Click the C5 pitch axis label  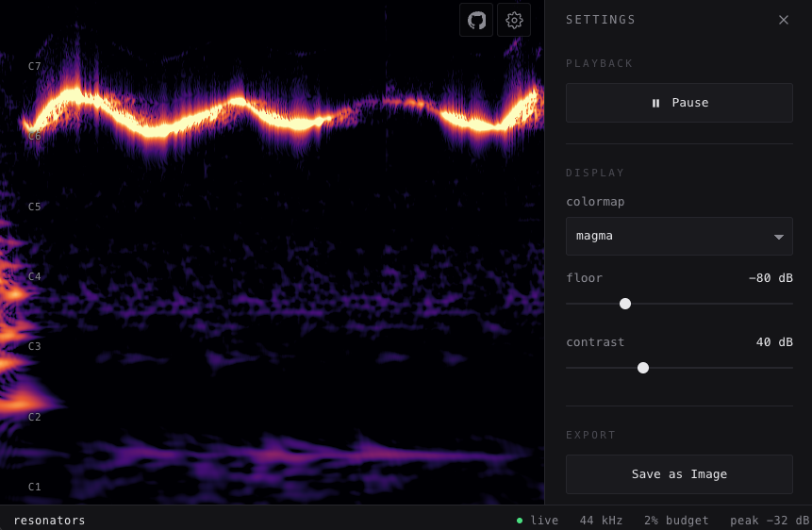coord(35,207)
